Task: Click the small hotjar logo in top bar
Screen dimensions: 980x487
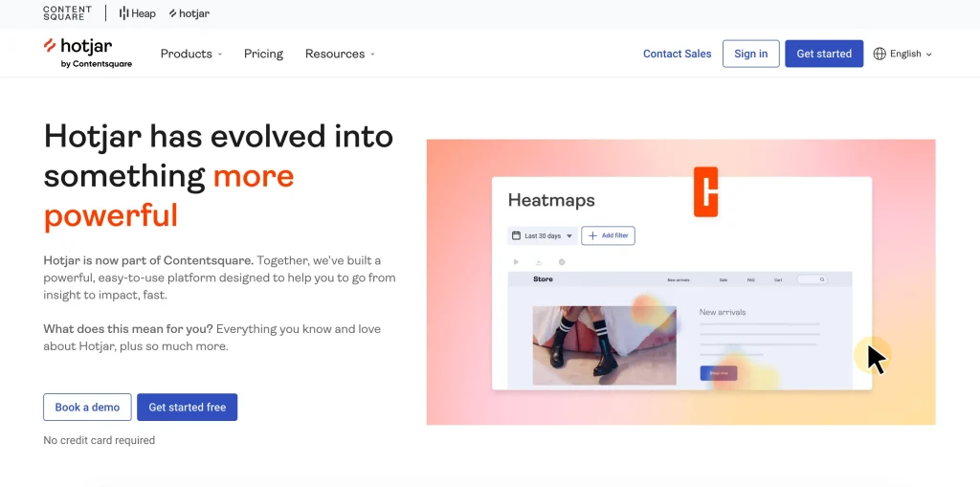Action: click(189, 13)
